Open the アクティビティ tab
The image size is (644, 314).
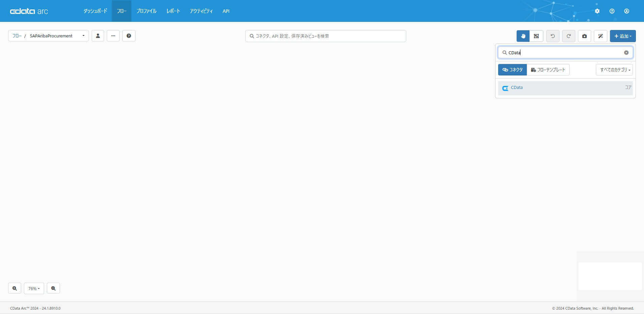[x=201, y=11]
